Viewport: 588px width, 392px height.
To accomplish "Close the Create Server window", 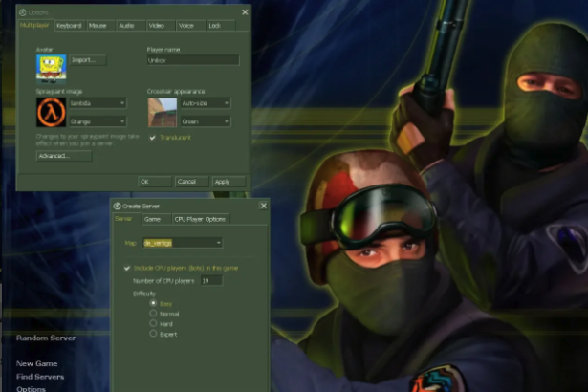I will 263,206.
